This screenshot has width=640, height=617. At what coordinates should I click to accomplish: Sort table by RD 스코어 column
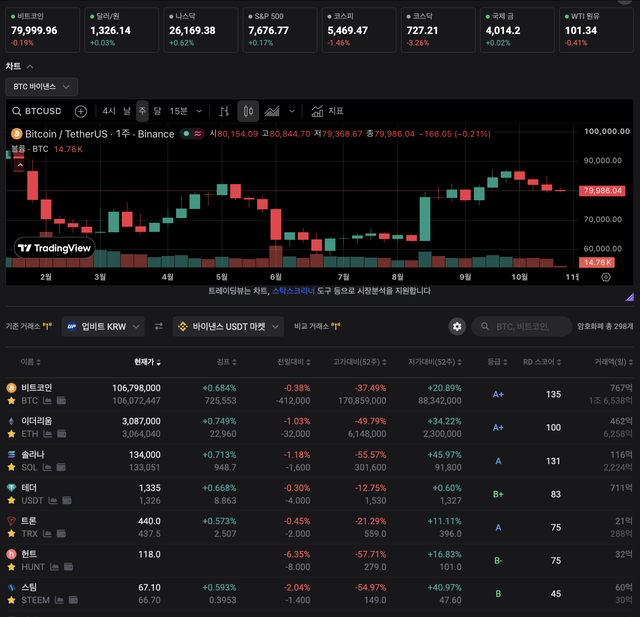(x=542, y=362)
